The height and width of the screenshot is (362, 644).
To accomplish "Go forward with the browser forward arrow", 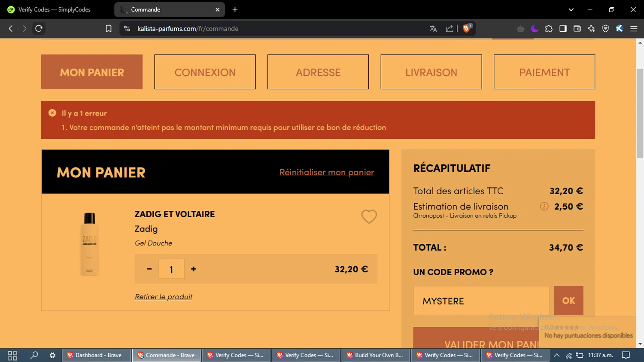I will click(24, 28).
